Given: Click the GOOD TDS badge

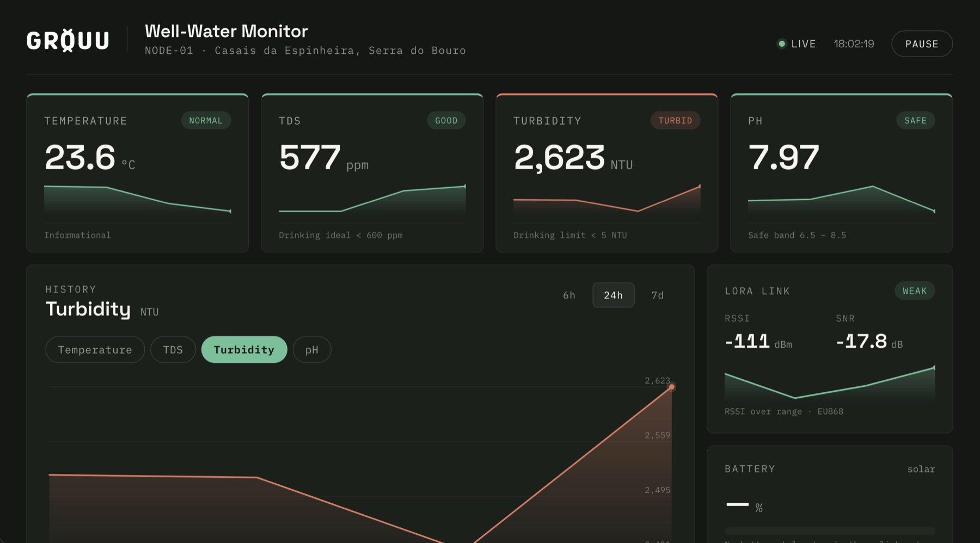Looking at the screenshot, I should coord(446,120).
